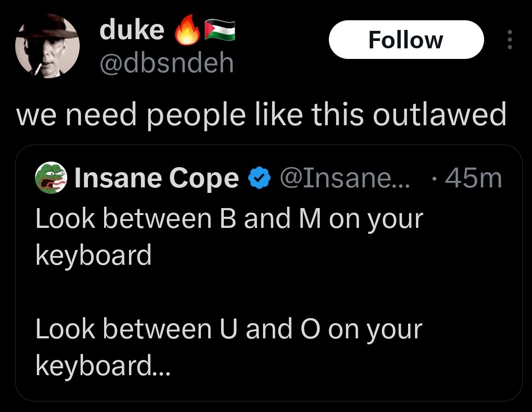
Task: Open Insane Cope's profile name
Action: (x=157, y=179)
